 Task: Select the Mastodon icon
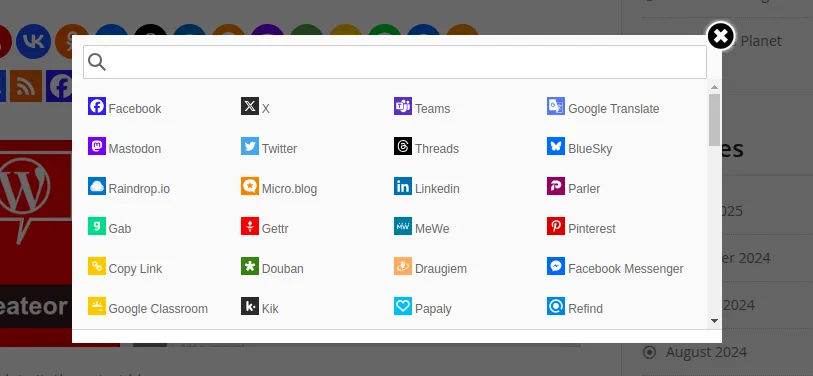point(97,146)
